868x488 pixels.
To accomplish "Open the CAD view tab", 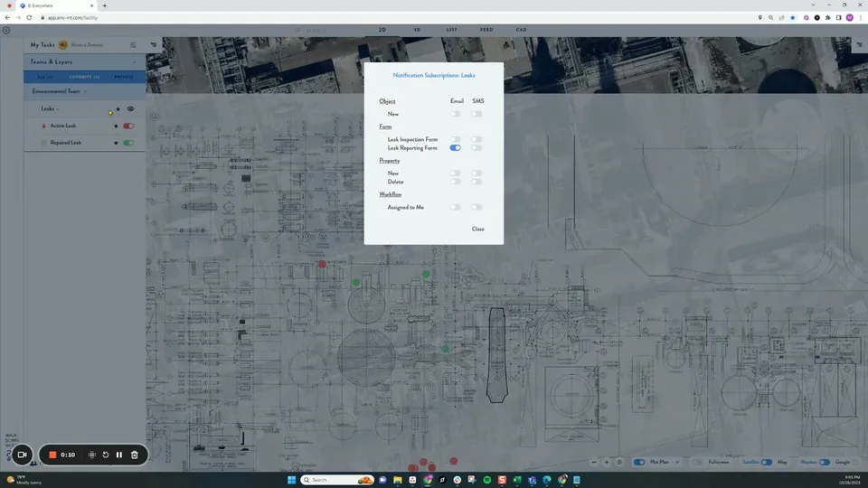I will pyautogui.click(x=521, y=30).
